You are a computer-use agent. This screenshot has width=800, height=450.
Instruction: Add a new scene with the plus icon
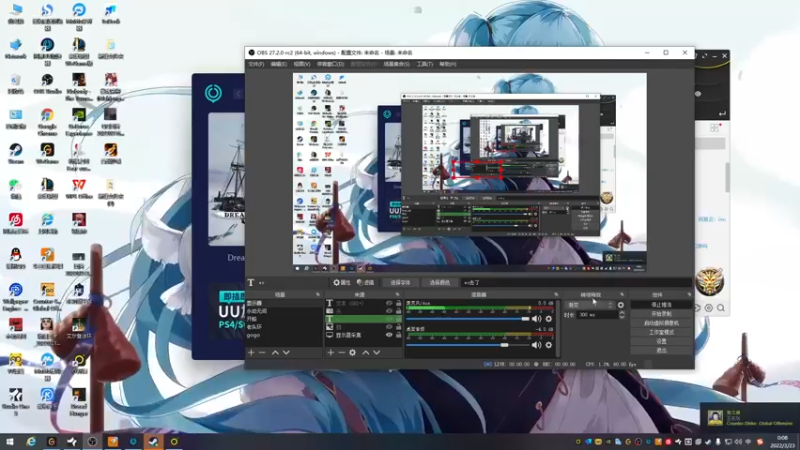pyautogui.click(x=251, y=353)
